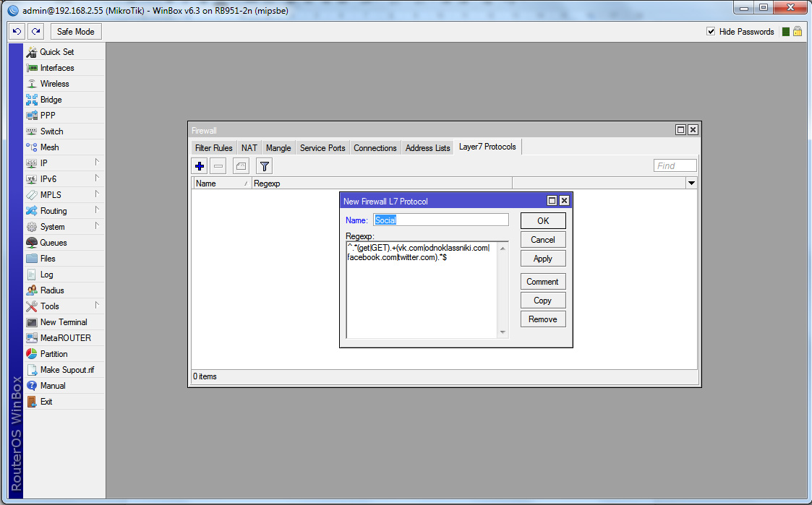
Task: Open Wireless settings in sidebar
Action: click(x=64, y=84)
